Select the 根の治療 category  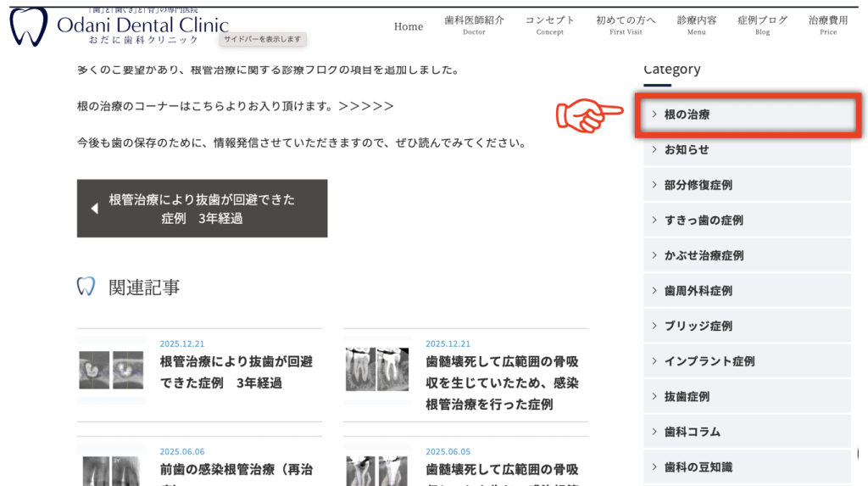tap(687, 115)
